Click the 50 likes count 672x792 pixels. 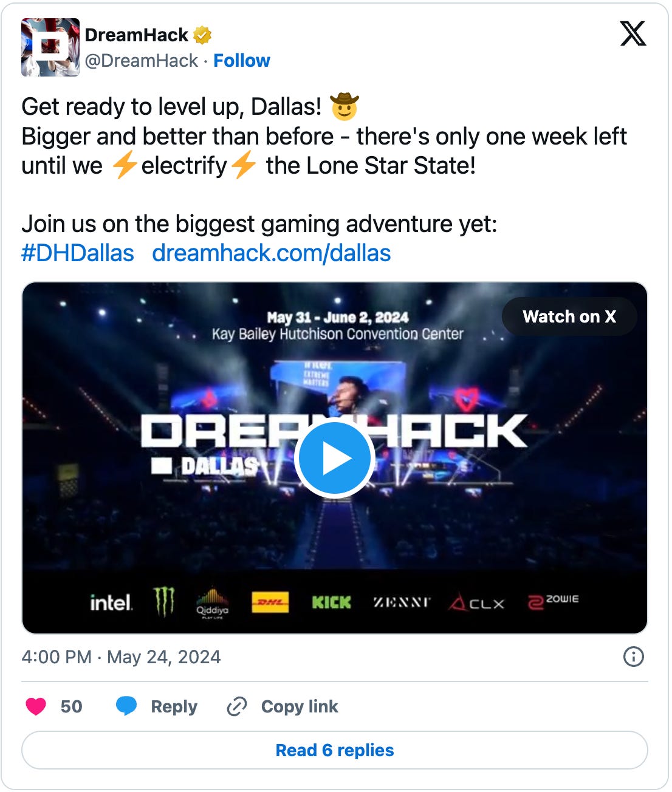(x=71, y=706)
